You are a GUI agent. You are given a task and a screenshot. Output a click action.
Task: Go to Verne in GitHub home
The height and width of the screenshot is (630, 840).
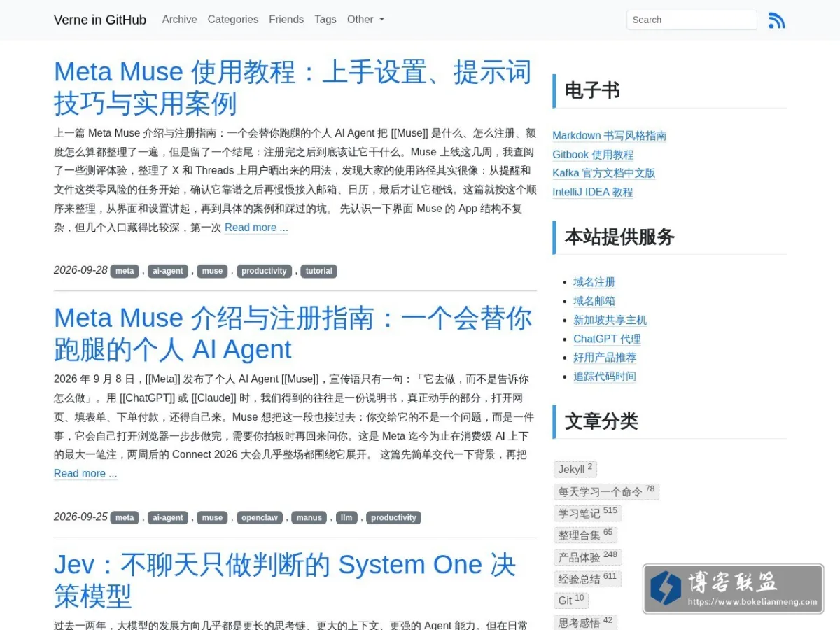[100, 20]
